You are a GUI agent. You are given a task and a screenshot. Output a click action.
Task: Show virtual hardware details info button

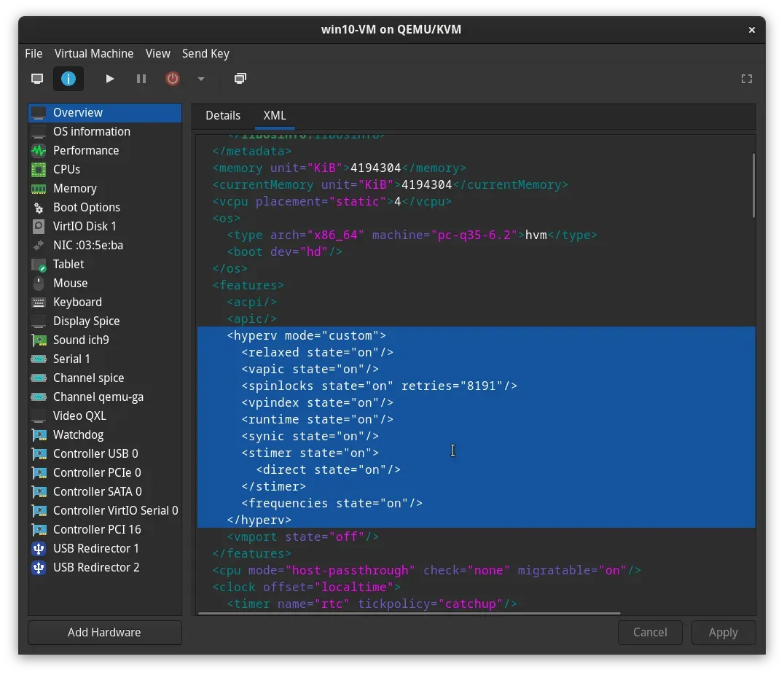pyautogui.click(x=68, y=79)
